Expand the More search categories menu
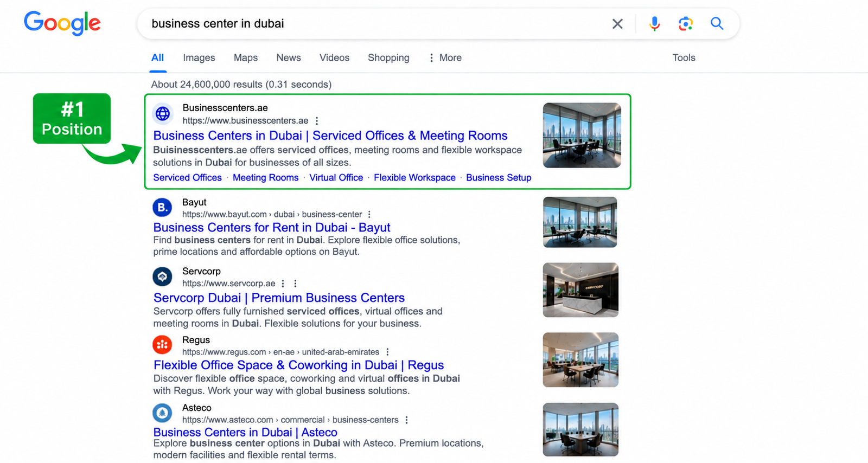The image size is (868, 463). coord(445,57)
